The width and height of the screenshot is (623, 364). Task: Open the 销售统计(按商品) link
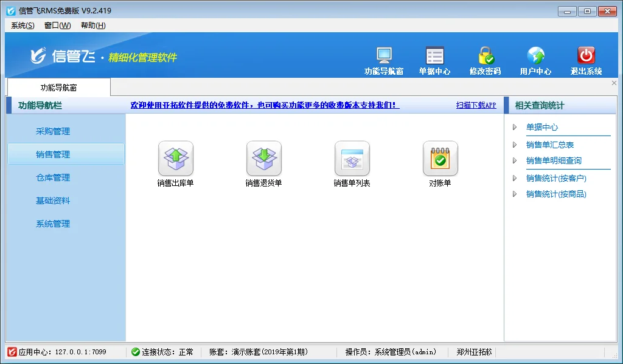coord(556,194)
